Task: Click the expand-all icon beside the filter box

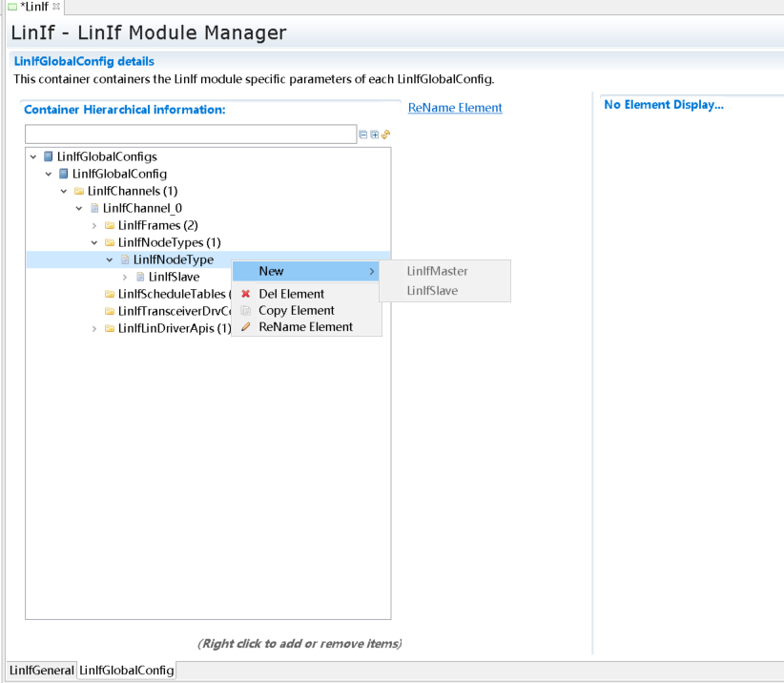Action: [375, 135]
